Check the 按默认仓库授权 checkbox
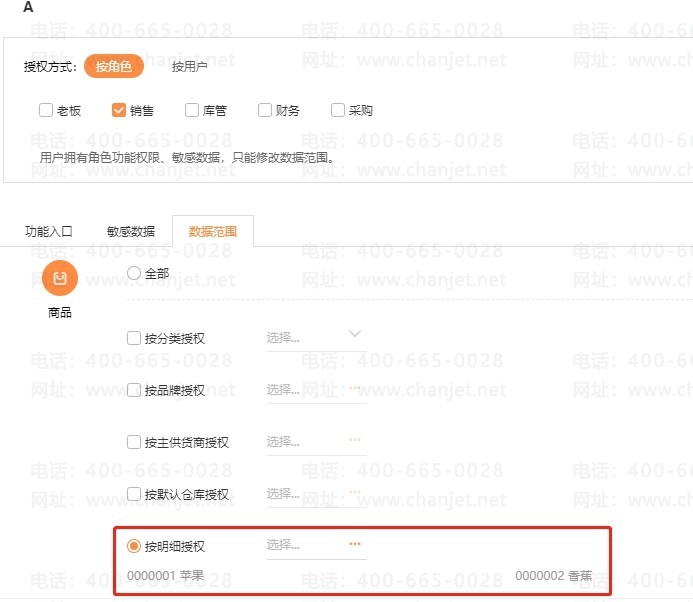Viewport: 693px width, 602px height. (133, 494)
